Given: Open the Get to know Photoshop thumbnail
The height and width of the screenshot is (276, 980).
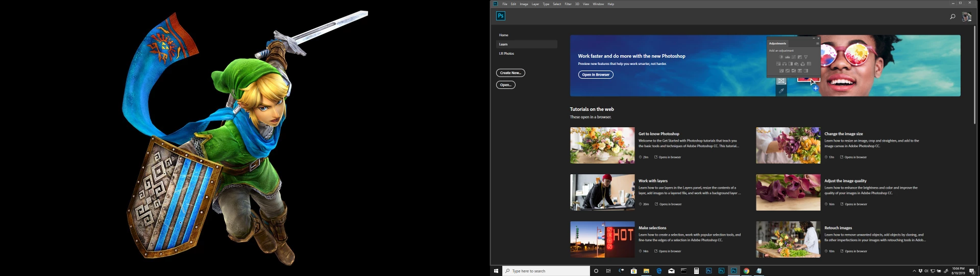Looking at the screenshot, I should (x=602, y=146).
